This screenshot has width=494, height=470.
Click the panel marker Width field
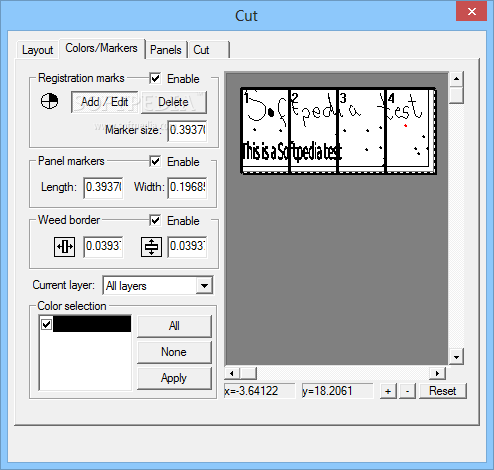pyautogui.click(x=187, y=187)
